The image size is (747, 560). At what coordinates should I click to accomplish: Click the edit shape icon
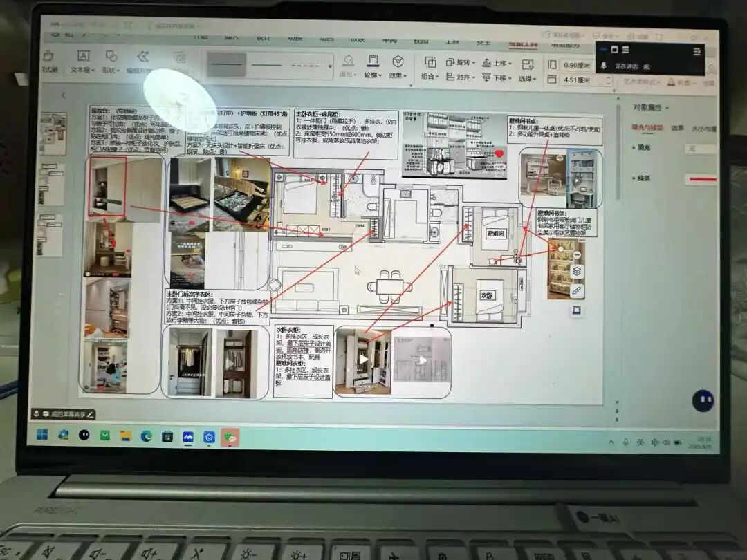[x=142, y=57]
